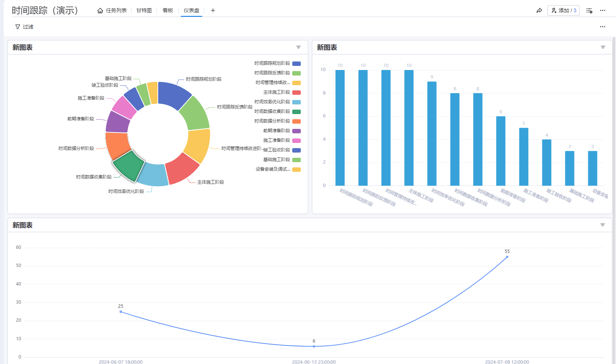This screenshot has width=616, height=364.
Task: Toggle 时间效率优化阶段 legend entry
Action: tap(277, 102)
